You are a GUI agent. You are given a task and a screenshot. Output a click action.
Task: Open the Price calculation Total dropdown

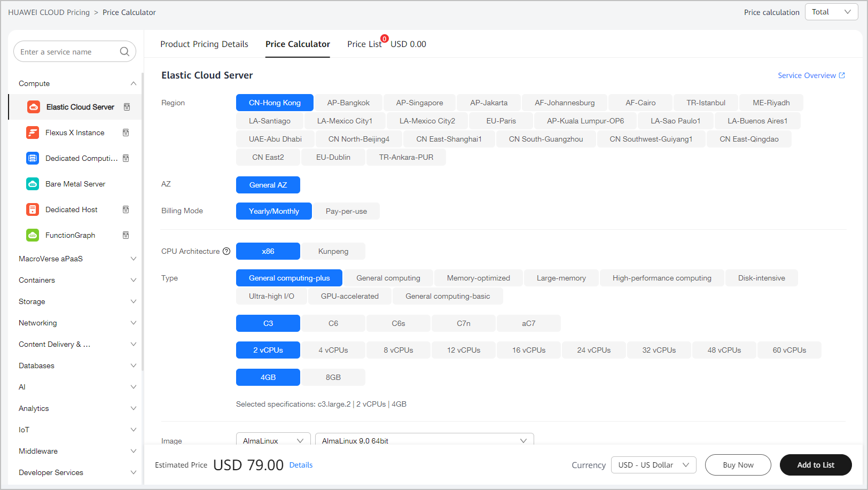(831, 12)
